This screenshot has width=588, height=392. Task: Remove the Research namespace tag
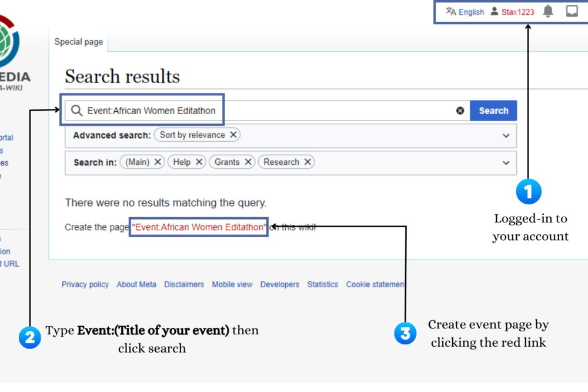pos(308,162)
